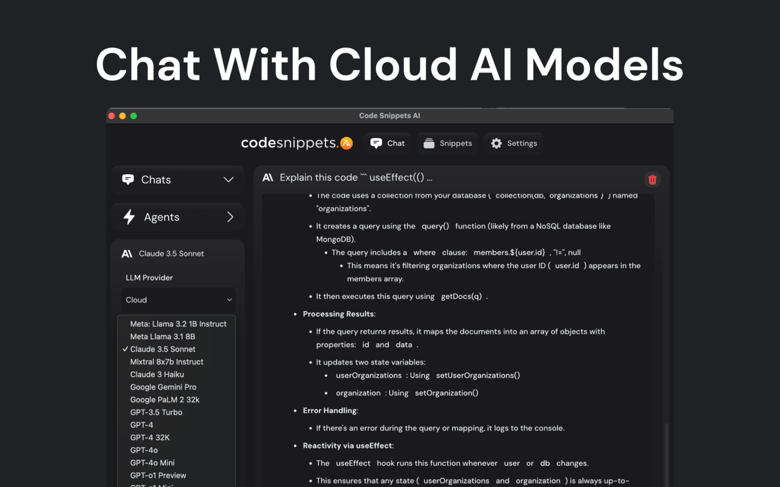780x487 pixels.
Task: Pick GPT-4o from the model list
Action: click(x=144, y=450)
